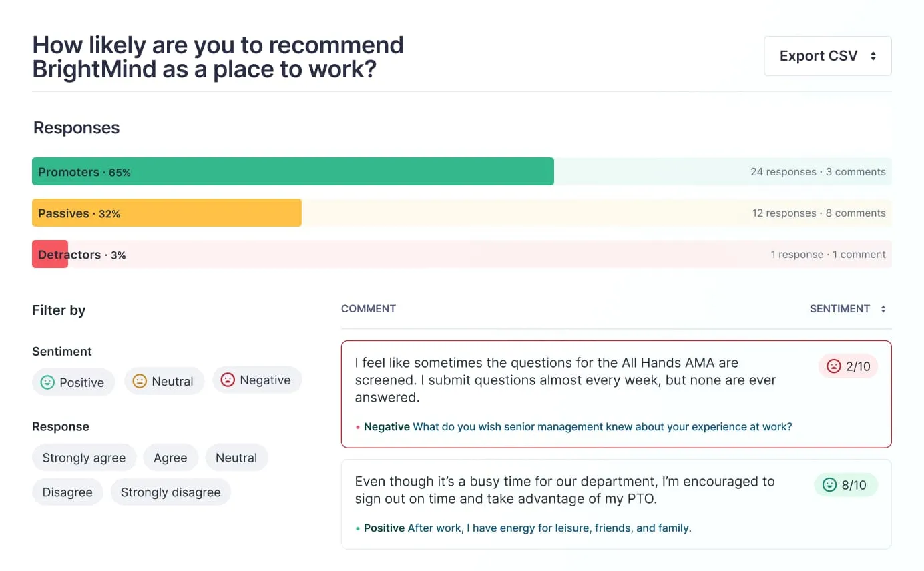This screenshot has width=924, height=571.
Task: Click the arrows icon in Export CSV button
Action: (x=873, y=56)
